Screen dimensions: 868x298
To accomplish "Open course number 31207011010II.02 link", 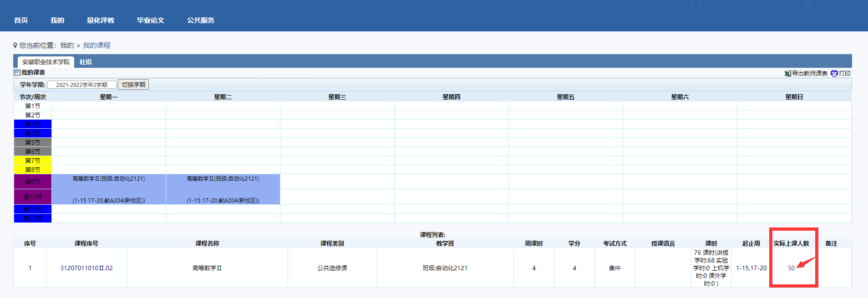I will point(86,268).
